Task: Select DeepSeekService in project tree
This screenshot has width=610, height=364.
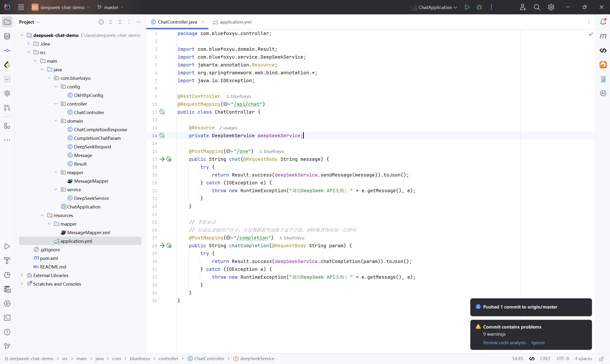Action: [x=91, y=198]
